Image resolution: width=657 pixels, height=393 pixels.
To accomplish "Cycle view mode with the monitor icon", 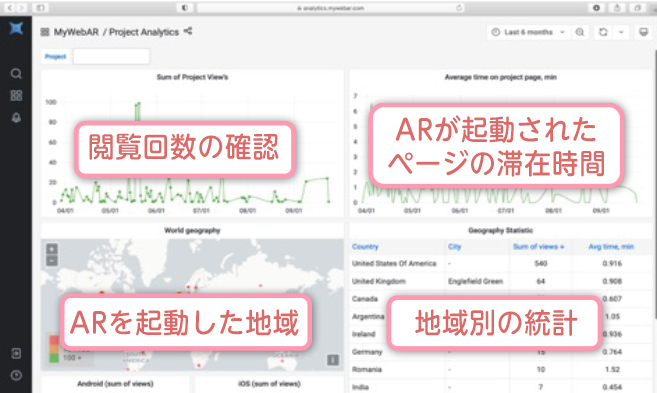I will [643, 32].
